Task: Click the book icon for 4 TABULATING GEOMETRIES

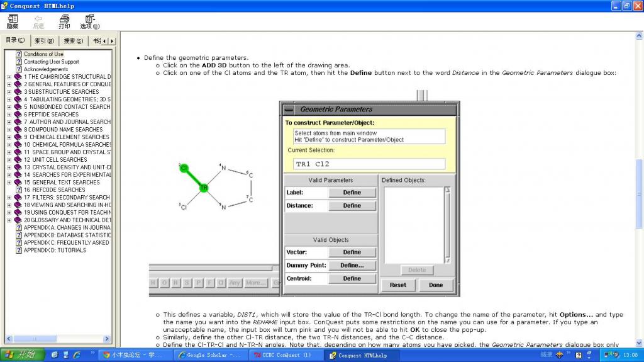Action: [18, 99]
